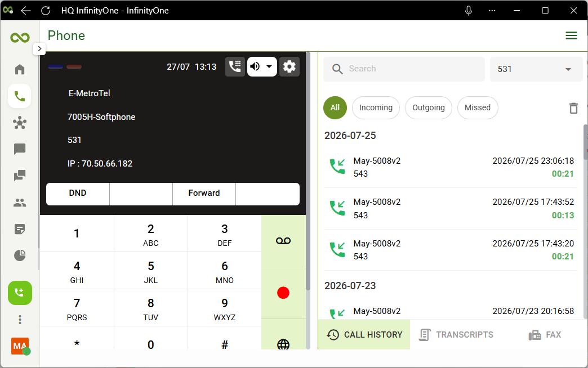Image resolution: width=588 pixels, height=368 pixels.
Task: Click the blue line indicator on softphone
Action: 55,67
